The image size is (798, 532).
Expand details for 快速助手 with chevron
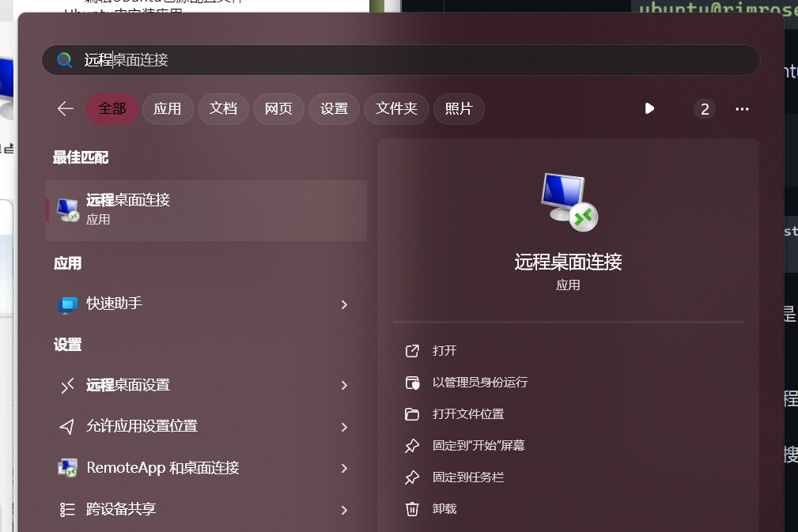coord(344,304)
